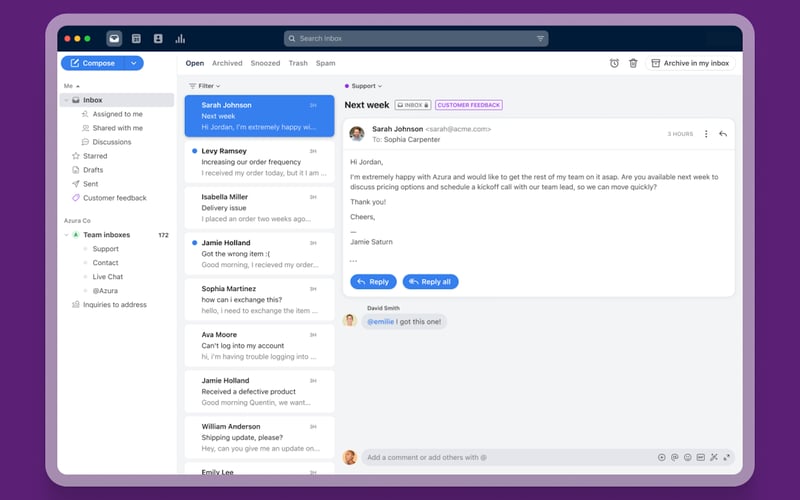Select Sarah Johnson's Next week email
Screen dimensions: 800x500
coord(259,116)
